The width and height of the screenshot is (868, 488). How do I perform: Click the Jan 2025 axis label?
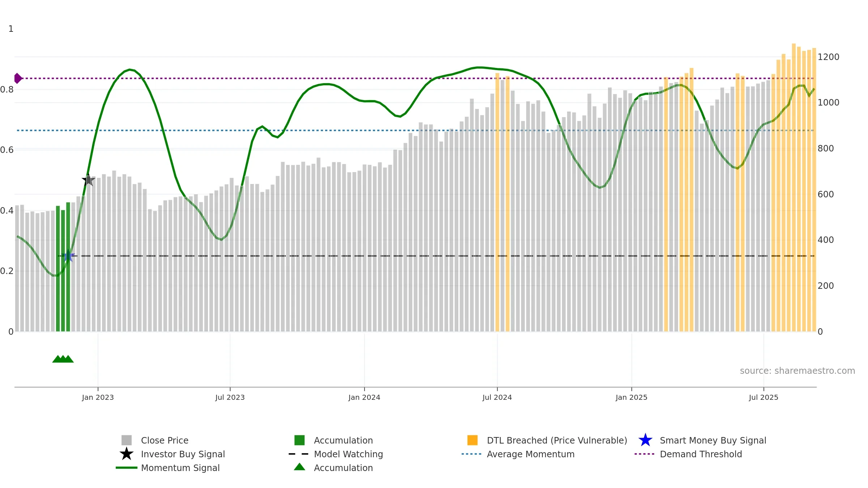(x=631, y=398)
